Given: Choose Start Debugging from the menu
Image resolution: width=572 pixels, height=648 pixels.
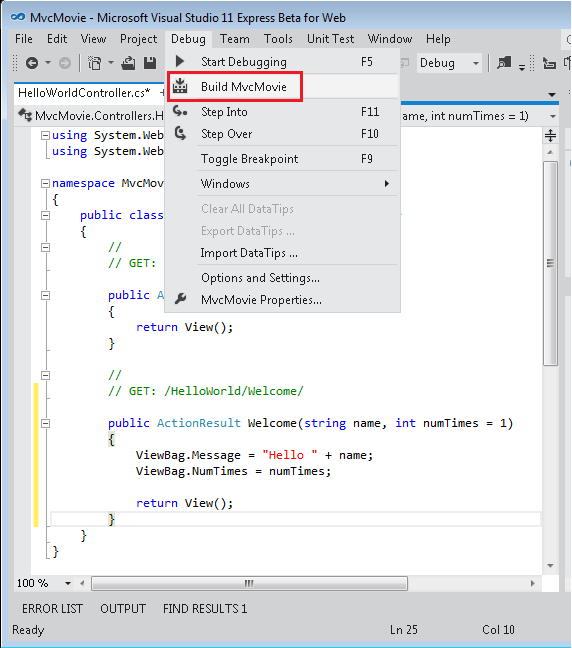Looking at the screenshot, I should coord(283,62).
